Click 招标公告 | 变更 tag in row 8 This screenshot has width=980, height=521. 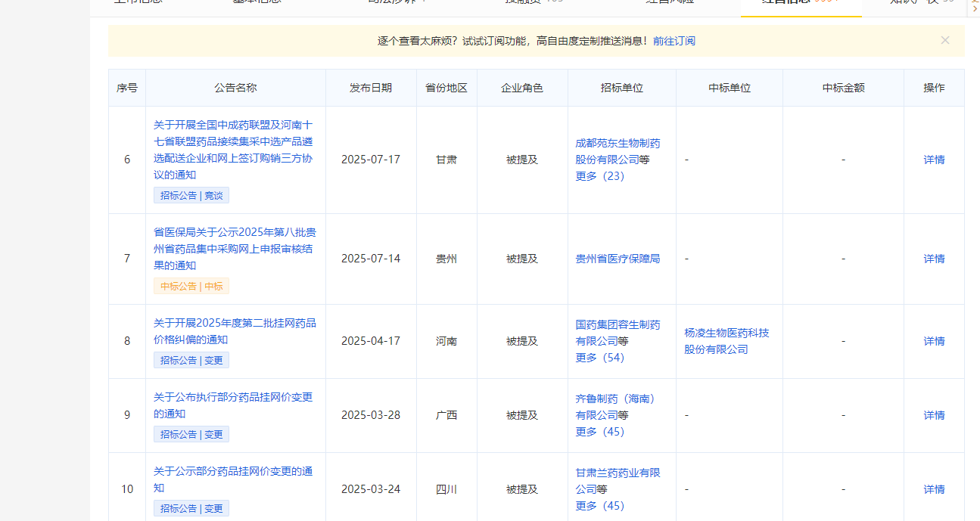point(191,360)
